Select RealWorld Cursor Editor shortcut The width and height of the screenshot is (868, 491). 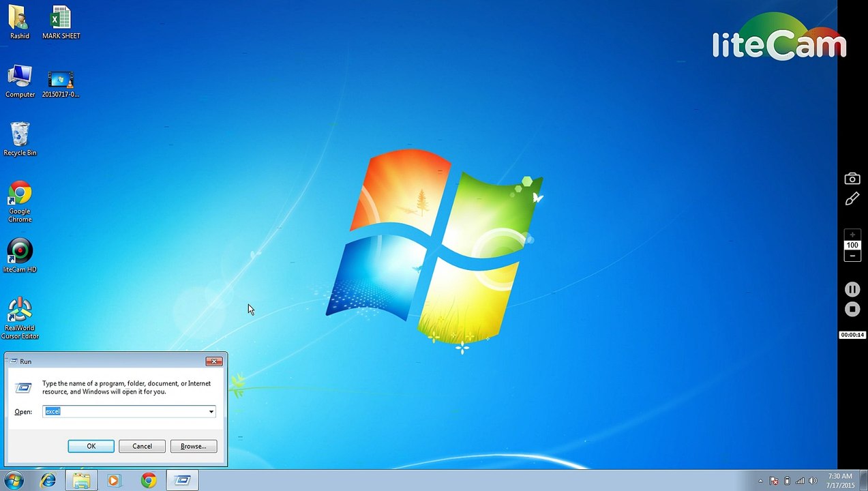coord(20,318)
